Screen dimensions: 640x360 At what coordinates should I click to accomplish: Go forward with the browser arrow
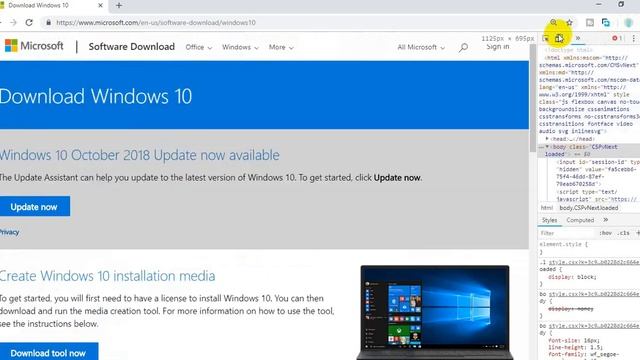pos(13,22)
